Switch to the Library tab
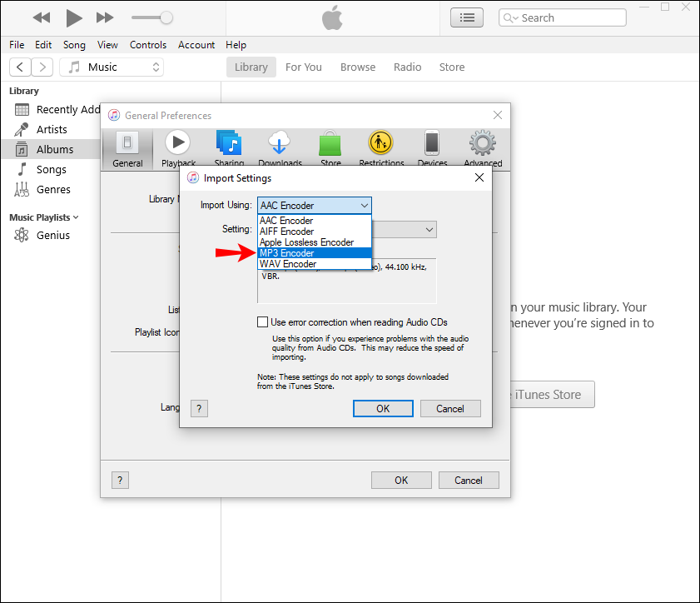Image resolution: width=700 pixels, height=603 pixels. click(x=251, y=67)
